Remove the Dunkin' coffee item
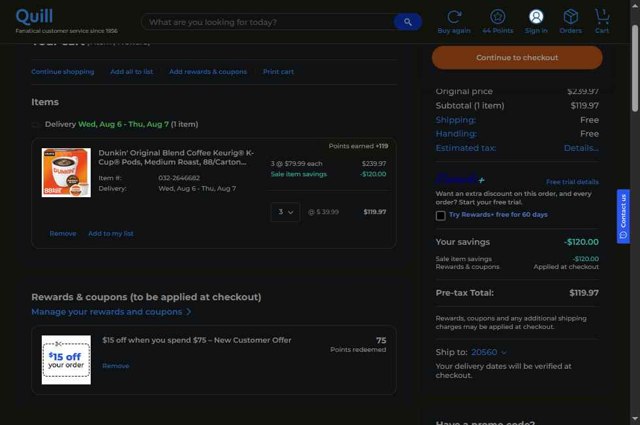640x425 pixels. pyautogui.click(x=63, y=234)
